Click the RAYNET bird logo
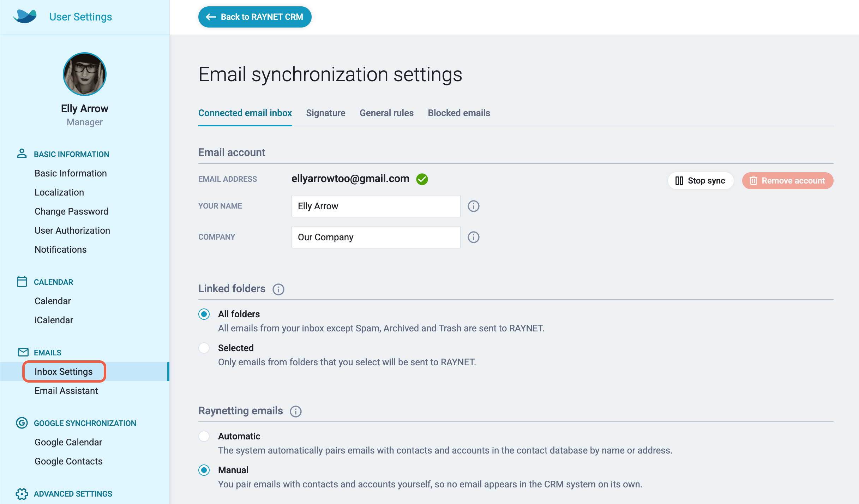This screenshot has height=504, width=859. (25, 16)
